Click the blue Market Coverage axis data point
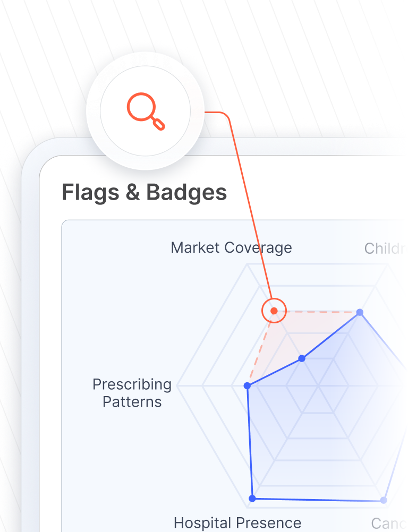 [x=302, y=358]
